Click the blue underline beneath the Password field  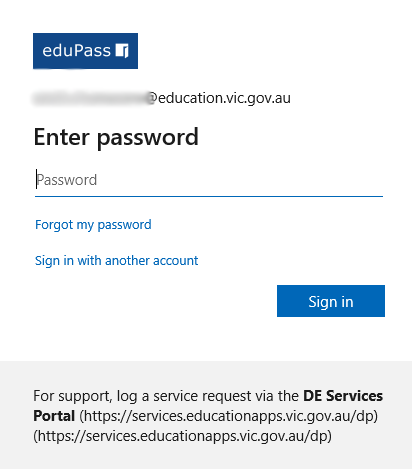[x=209, y=196]
